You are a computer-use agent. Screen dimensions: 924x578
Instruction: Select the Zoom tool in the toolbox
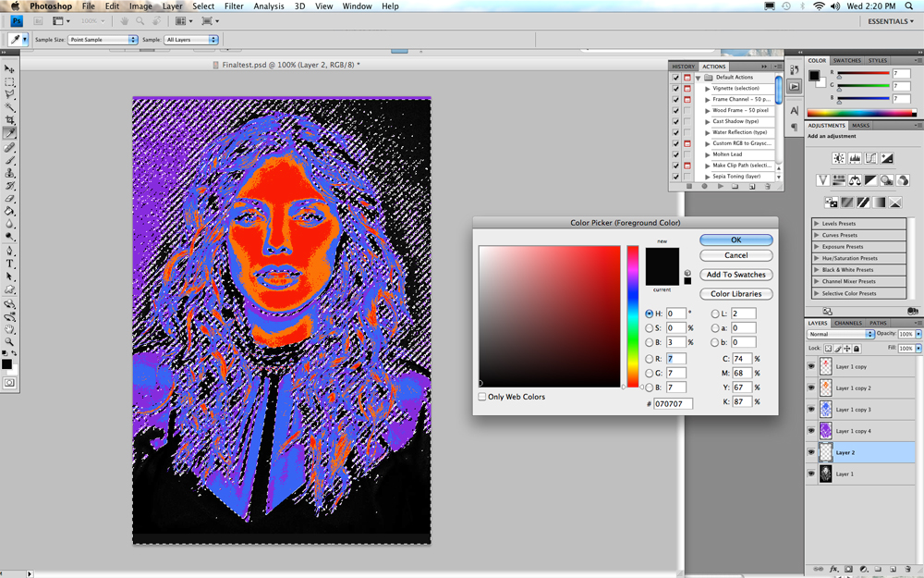(x=9, y=341)
